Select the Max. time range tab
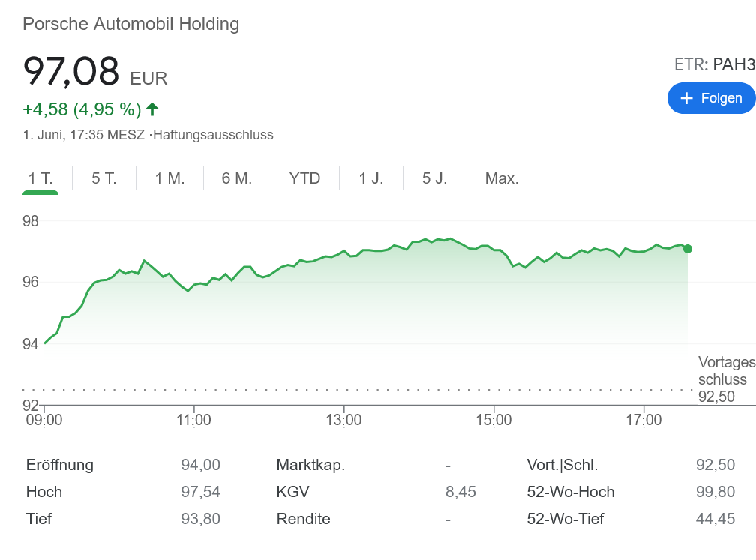 [x=502, y=178]
